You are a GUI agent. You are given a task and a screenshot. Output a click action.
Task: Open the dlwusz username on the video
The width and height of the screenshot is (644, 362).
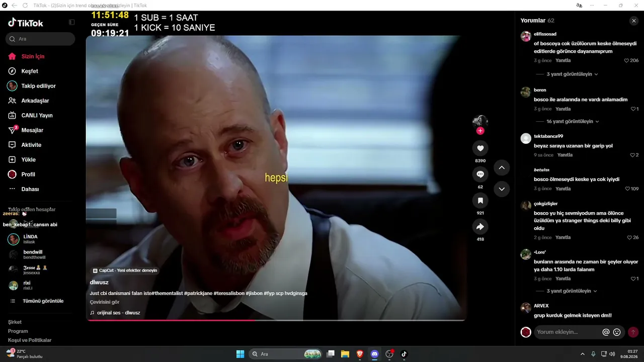(99, 283)
